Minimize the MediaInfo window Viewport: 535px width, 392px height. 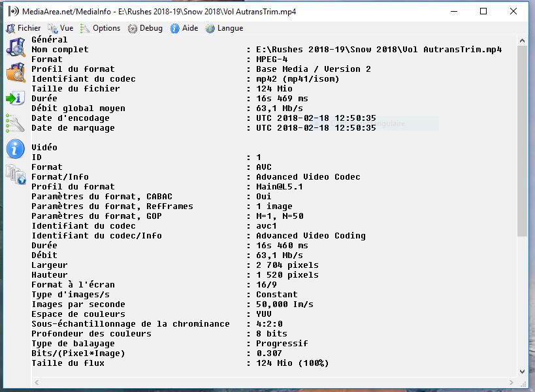coord(454,11)
